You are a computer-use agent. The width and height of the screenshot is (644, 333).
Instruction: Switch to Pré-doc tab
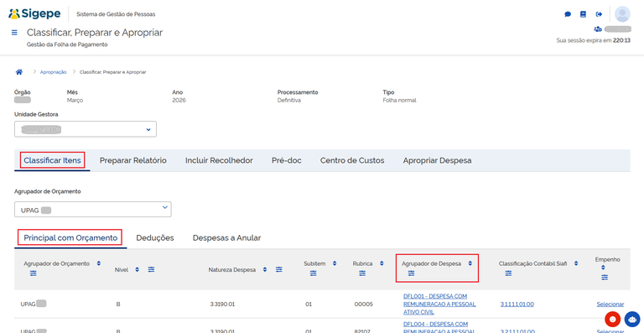click(286, 160)
